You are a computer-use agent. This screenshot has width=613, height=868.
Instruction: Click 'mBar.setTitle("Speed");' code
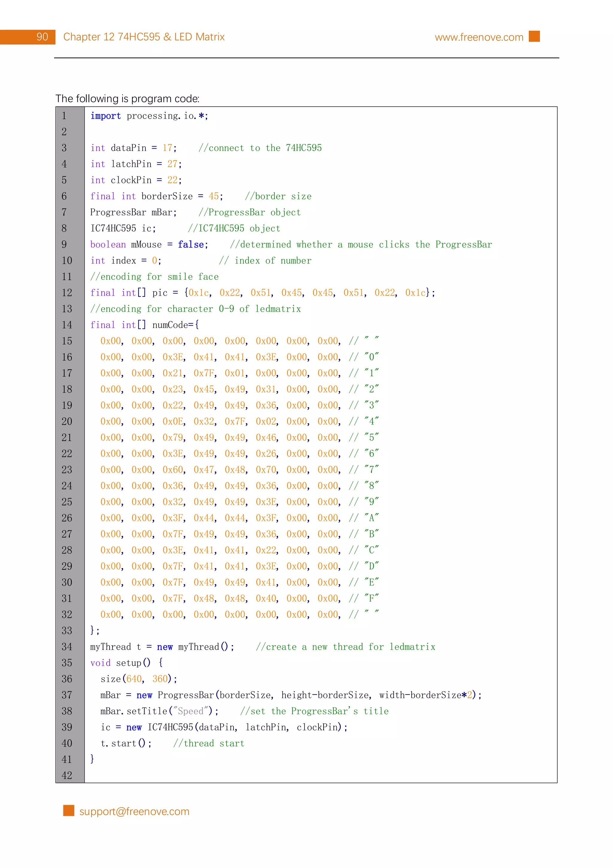click(x=160, y=711)
